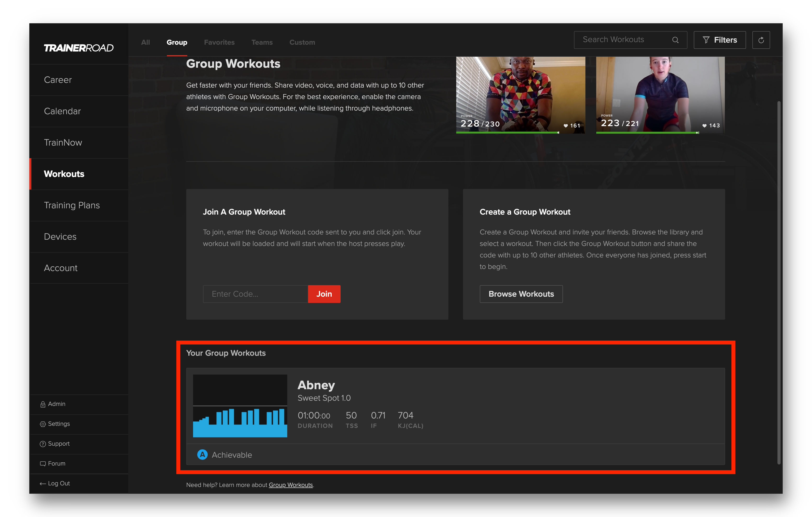This screenshot has height=517, width=812.
Task: Open the Favorites tab
Action: tap(219, 42)
